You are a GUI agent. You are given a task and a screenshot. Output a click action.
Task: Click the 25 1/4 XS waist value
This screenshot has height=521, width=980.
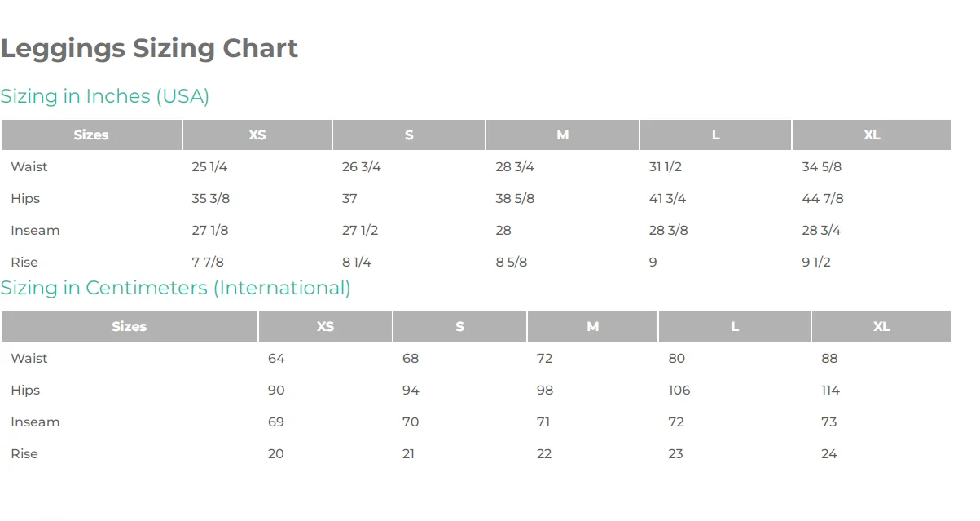click(209, 166)
